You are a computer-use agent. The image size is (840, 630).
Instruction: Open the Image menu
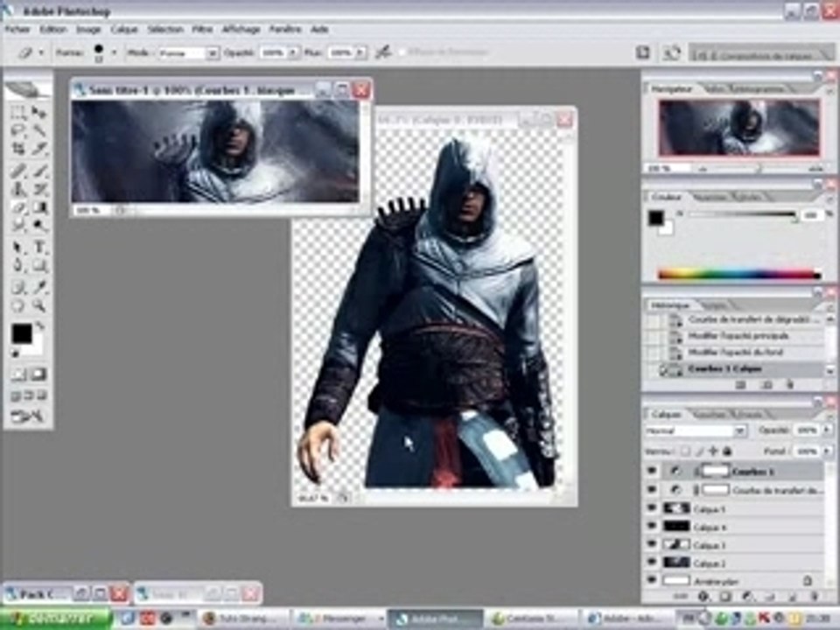pos(88,30)
